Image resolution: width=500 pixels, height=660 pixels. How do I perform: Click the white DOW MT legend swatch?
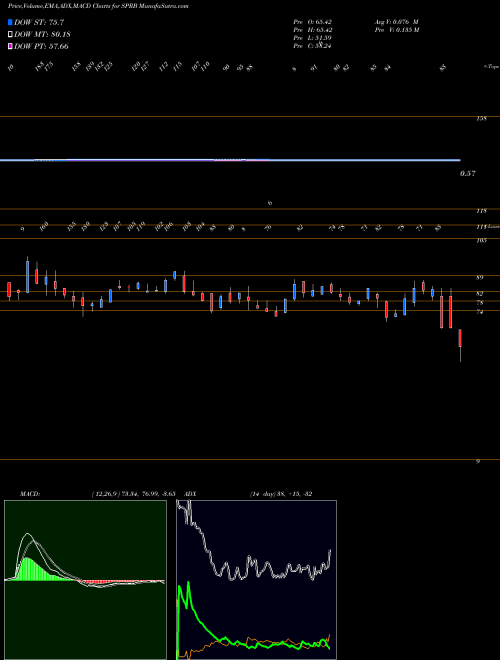(x=10, y=35)
